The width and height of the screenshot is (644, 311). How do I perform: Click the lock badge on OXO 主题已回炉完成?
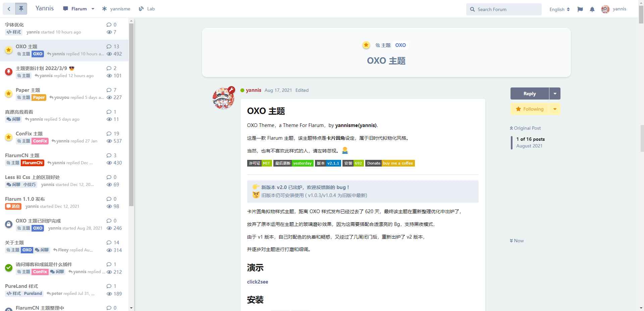(9, 224)
